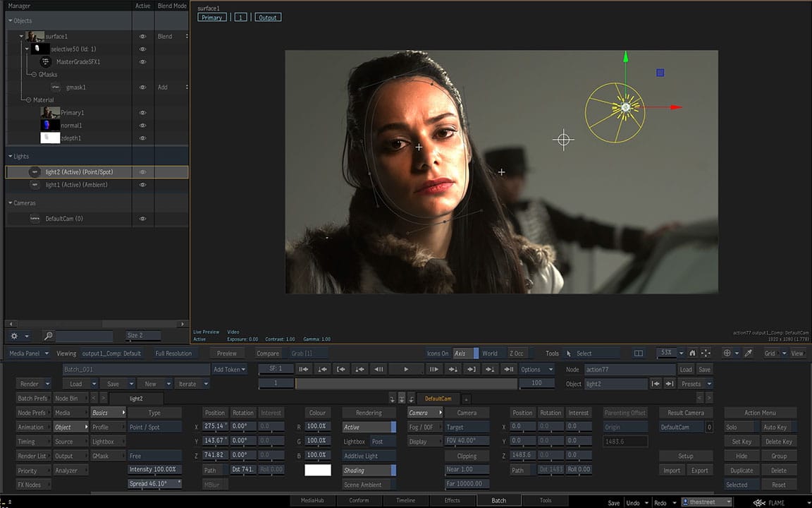Click the MasterGradeSFX1 node icon
The width and height of the screenshot is (812, 508).
(x=46, y=62)
